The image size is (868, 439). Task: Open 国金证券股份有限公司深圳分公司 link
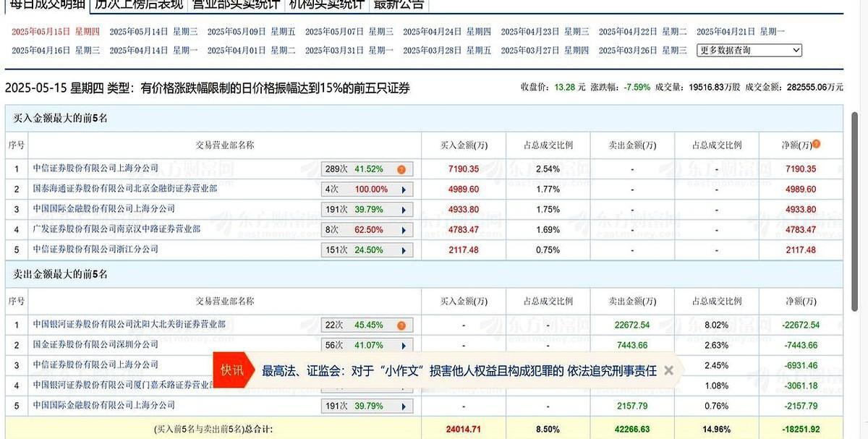pyautogui.click(x=95, y=345)
